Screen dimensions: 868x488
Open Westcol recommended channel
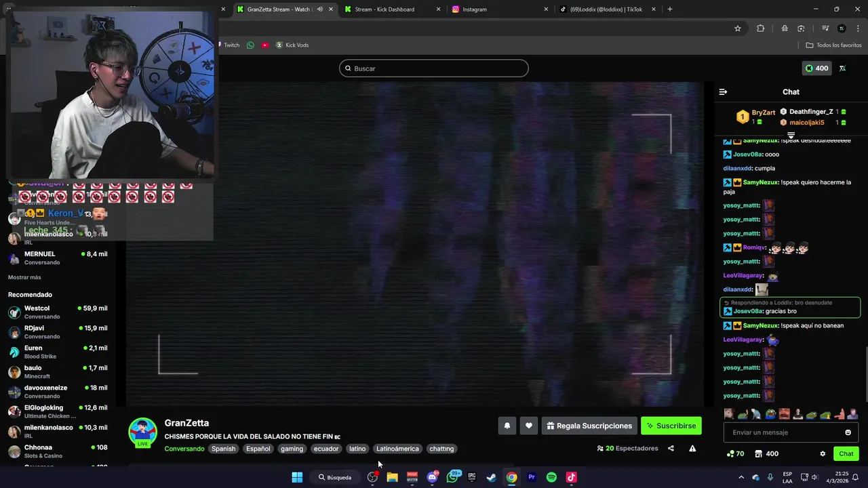[x=58, y=312]
